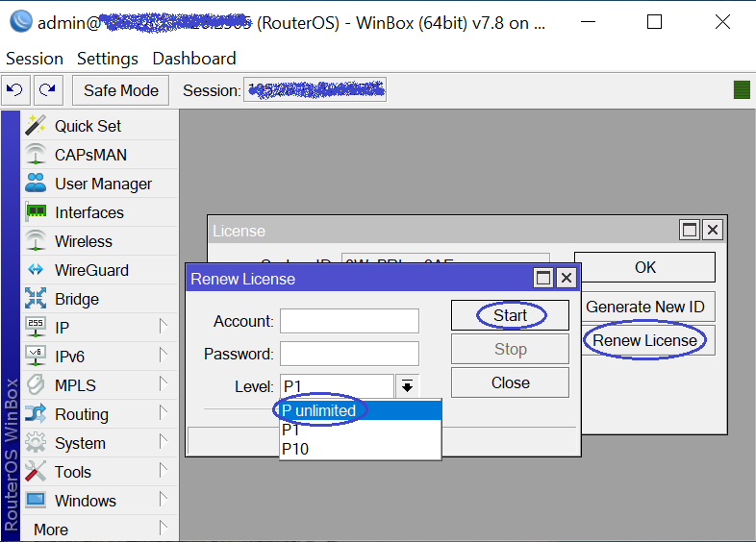Click the MPLS tag icon
The width and height of the screenshot is (756, 542).
[x=36, y=385]
